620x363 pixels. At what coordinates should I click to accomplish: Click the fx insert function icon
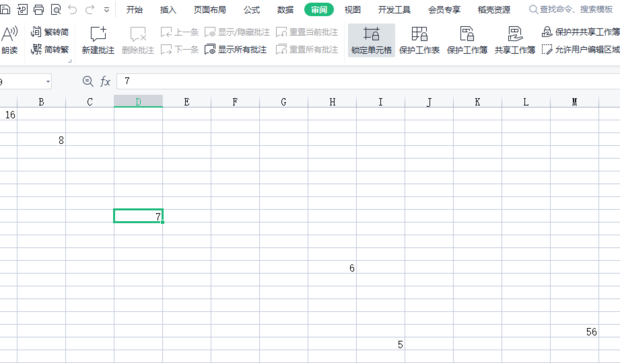pos(105,81)
